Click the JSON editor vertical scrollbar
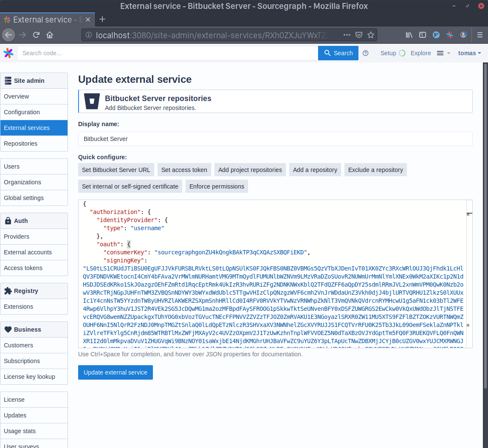Screen dimensions: 488x448 pyautogui.click(x=469, y=274)
